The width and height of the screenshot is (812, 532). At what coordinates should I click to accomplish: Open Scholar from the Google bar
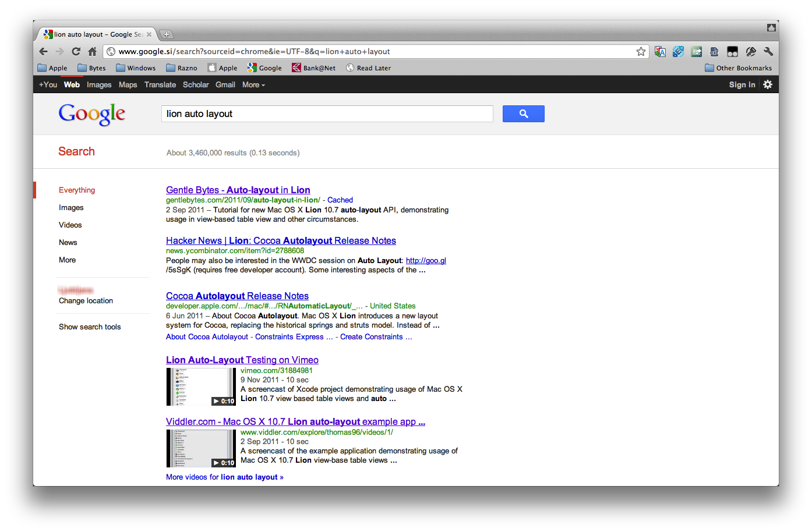click(196, 85)
